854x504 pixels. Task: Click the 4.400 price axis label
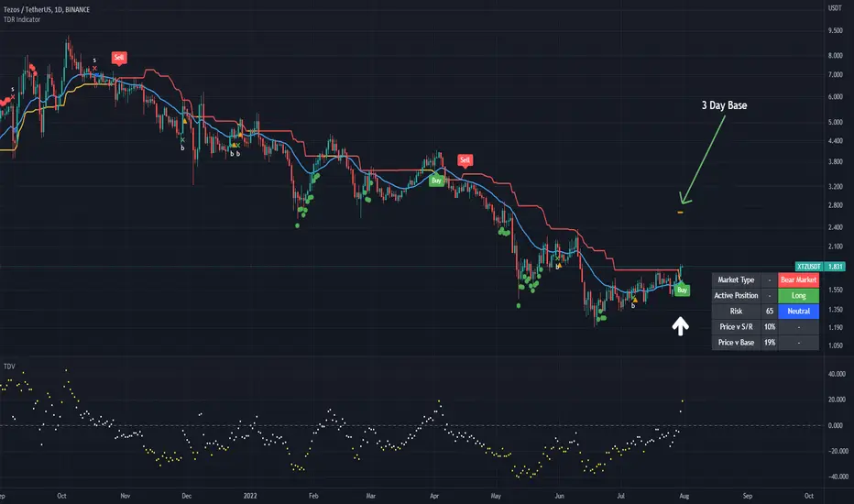[835, 140]
